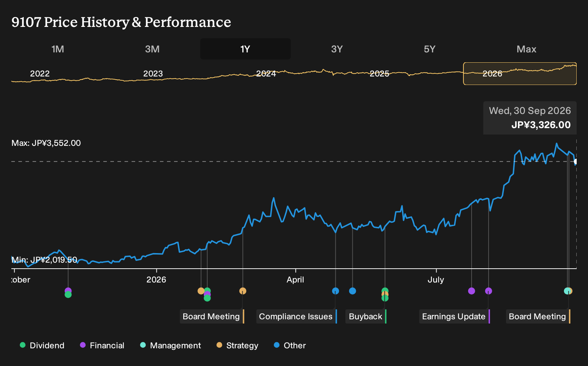
Task: Click Board Meeting label after Earnings Update
Action: pyautogui.click(x=538, y=316)
